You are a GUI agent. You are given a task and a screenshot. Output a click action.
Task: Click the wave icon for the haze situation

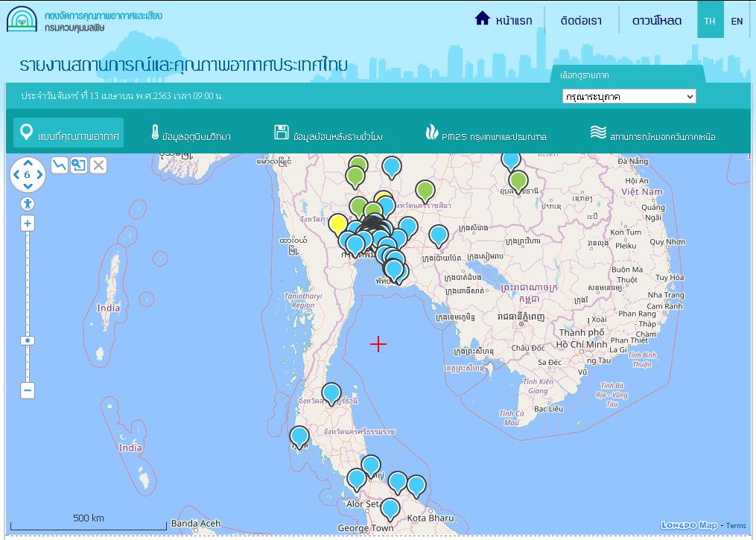(x=598, y=132)
